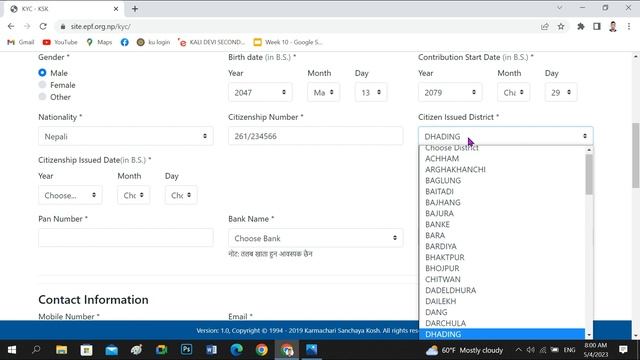Choose BANKE from district list
The image size is (640, 360).
pos(502,224)
